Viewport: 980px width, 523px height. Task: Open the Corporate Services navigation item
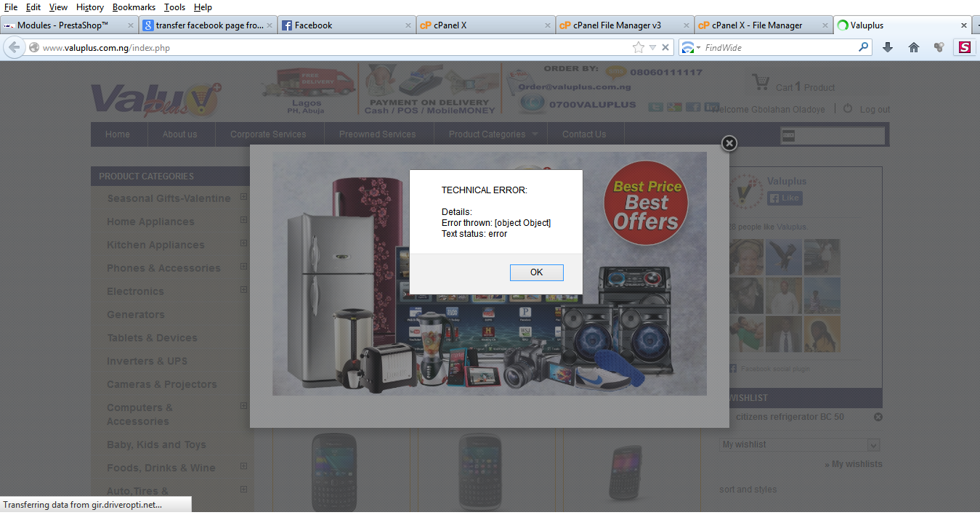268,134
